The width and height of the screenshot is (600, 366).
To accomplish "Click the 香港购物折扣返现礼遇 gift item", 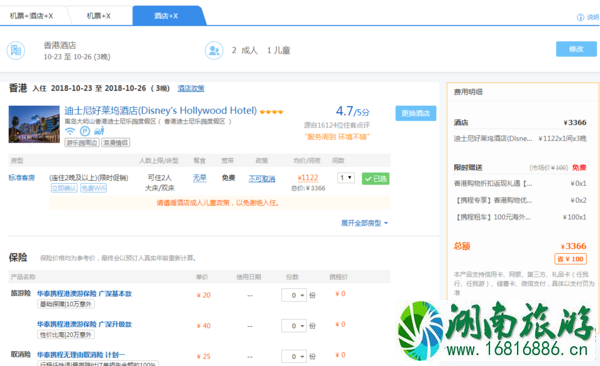I will tap(493, 183).
